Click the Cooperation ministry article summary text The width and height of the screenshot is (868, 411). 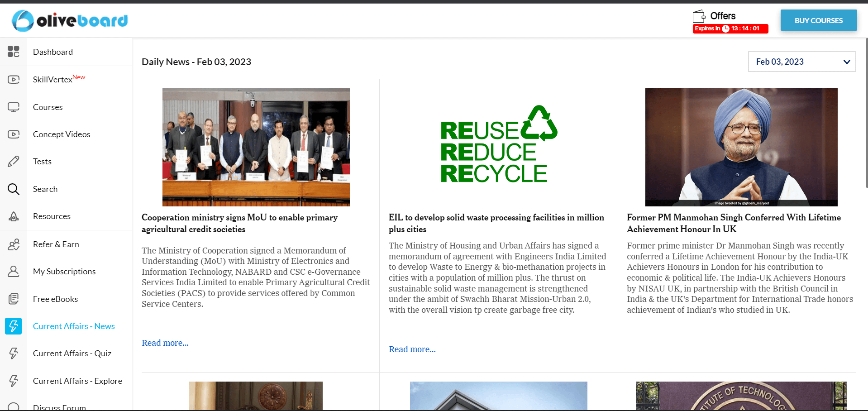point(256,277)
